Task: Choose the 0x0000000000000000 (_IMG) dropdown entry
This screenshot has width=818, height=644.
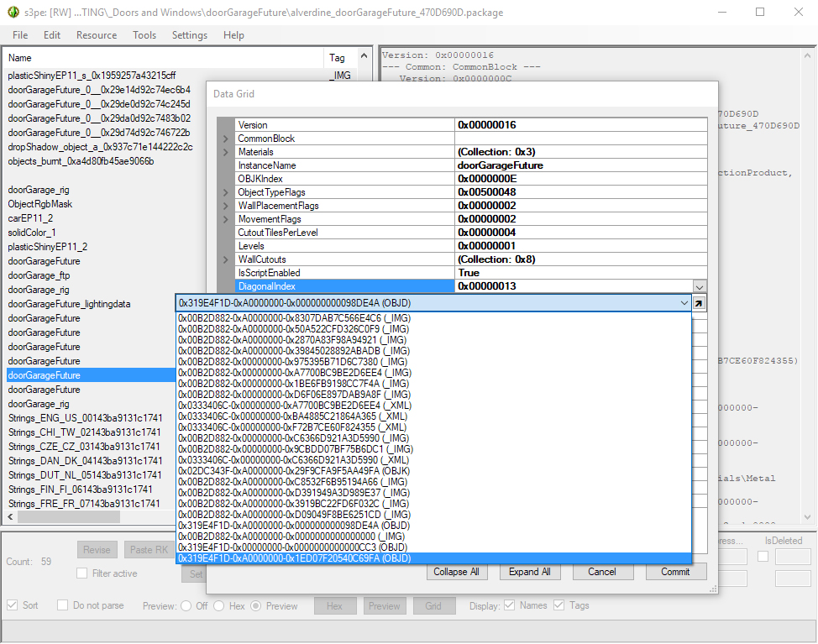Action: click(434, 537)
